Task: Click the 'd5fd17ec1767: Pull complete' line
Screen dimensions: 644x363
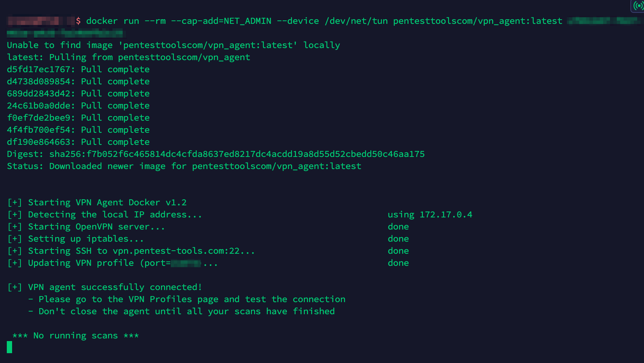Action: [78, 70]
